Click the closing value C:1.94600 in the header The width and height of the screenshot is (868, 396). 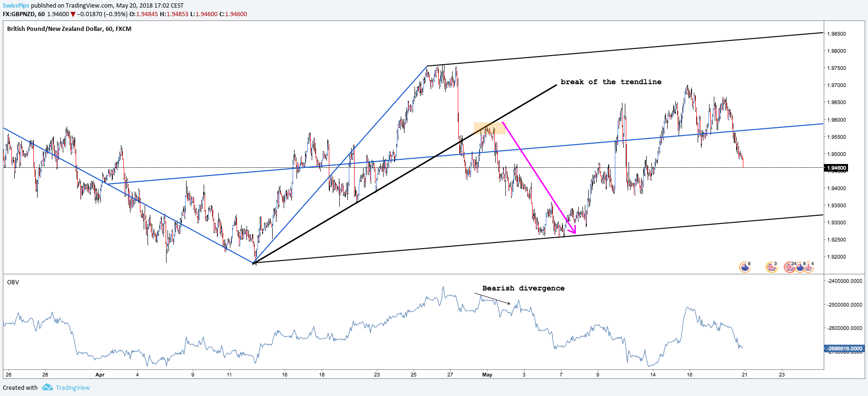click(x=233, y=14)
